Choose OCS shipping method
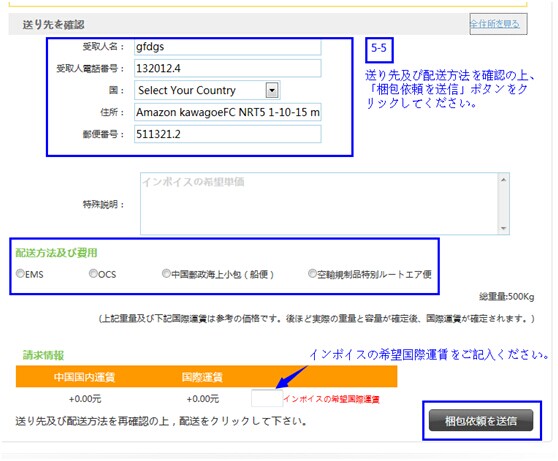 tap(93, 273)
